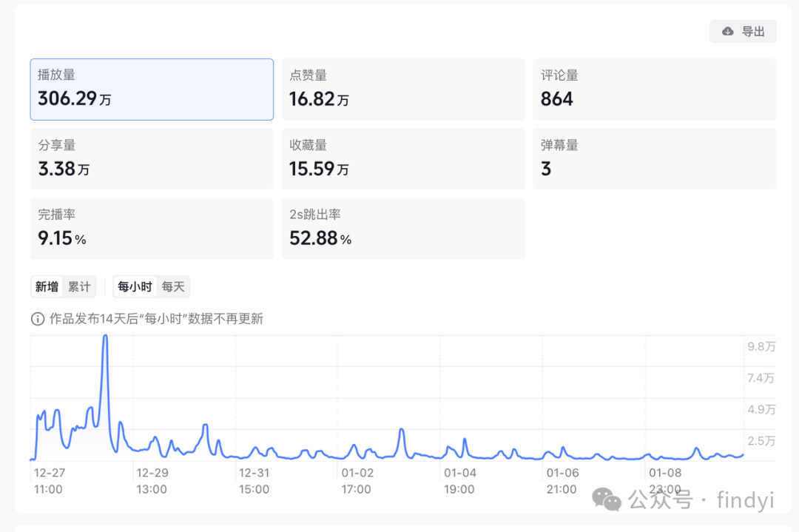Click the 3.38万 shares value
The image size is (799, 532).
(x=64, y=169)
